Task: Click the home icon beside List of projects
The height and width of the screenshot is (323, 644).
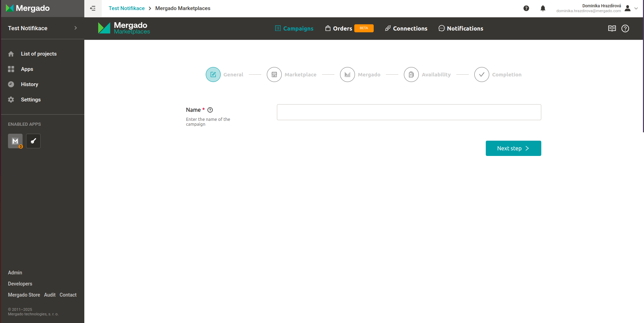Action: [x=11, y=54]
